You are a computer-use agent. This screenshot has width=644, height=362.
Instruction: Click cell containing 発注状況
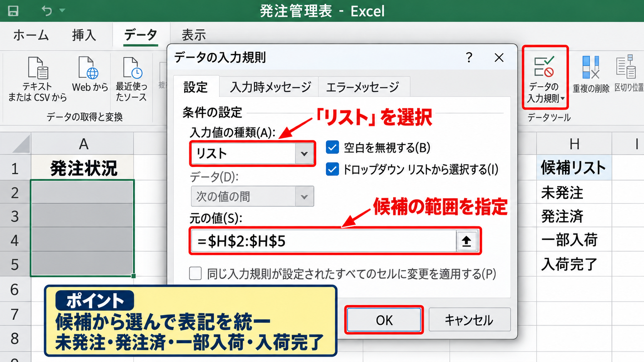(x=82, y=168)
